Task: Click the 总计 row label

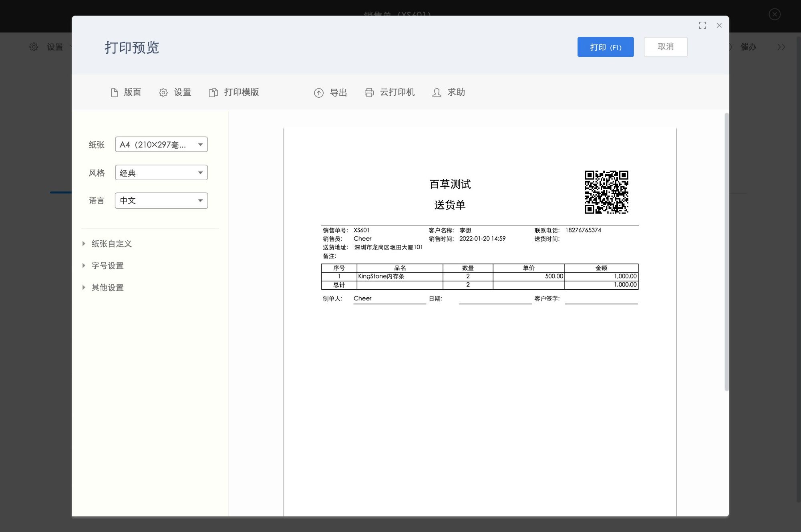Action: [x=339, y=285]
